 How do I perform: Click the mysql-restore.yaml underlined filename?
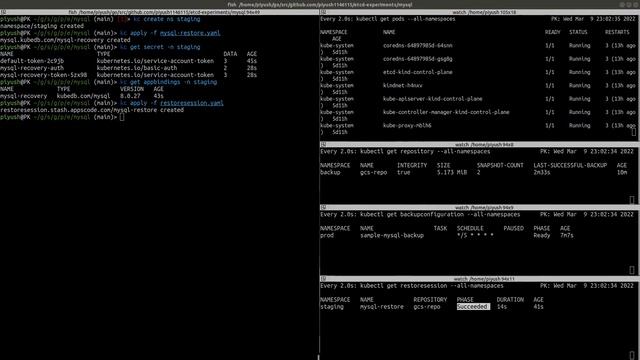point(190,33)
